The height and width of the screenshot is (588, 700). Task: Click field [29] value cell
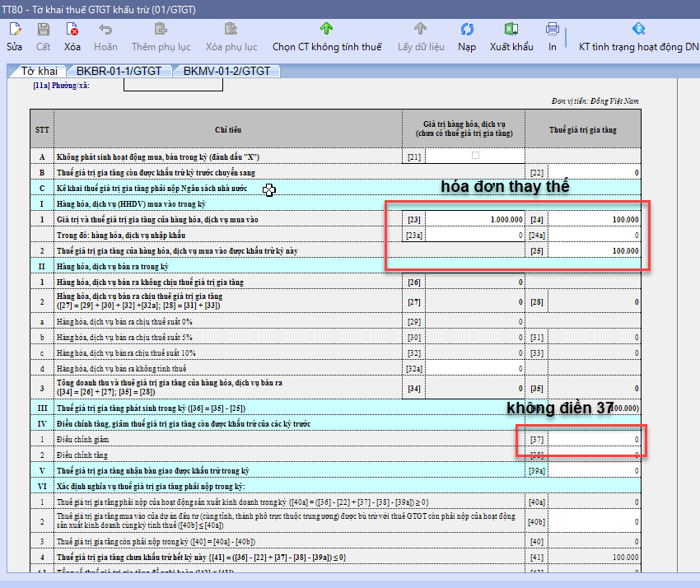tap(475, 321)
